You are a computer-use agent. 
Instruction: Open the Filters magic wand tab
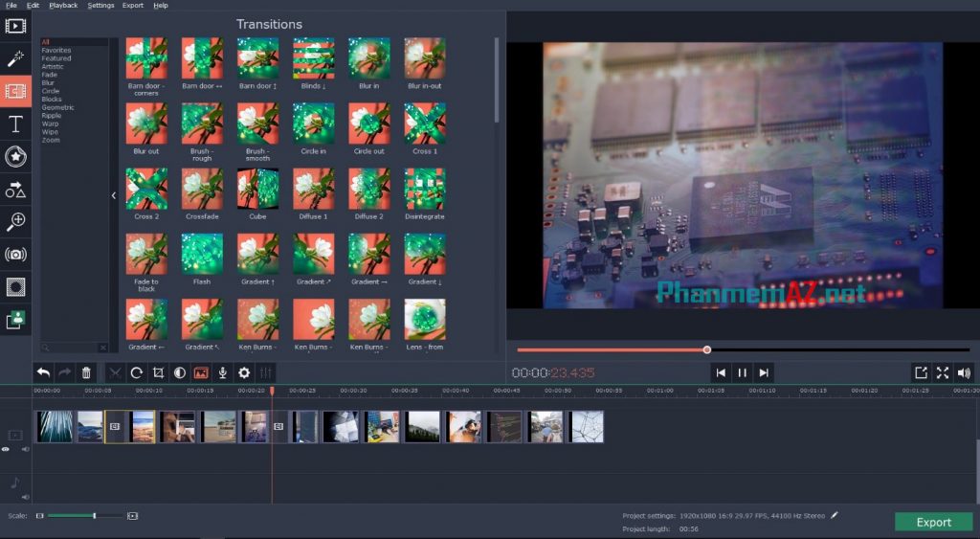coord(15,58)
